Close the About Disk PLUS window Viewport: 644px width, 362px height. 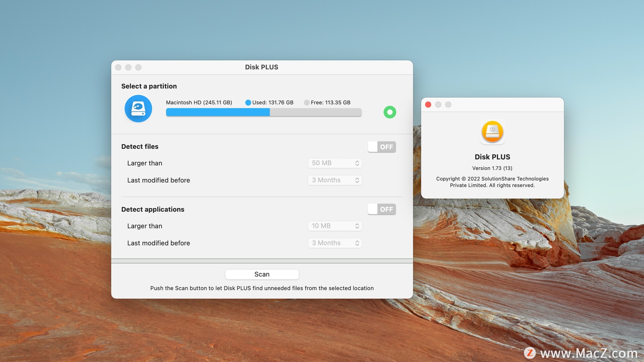[x=428, y=105]
